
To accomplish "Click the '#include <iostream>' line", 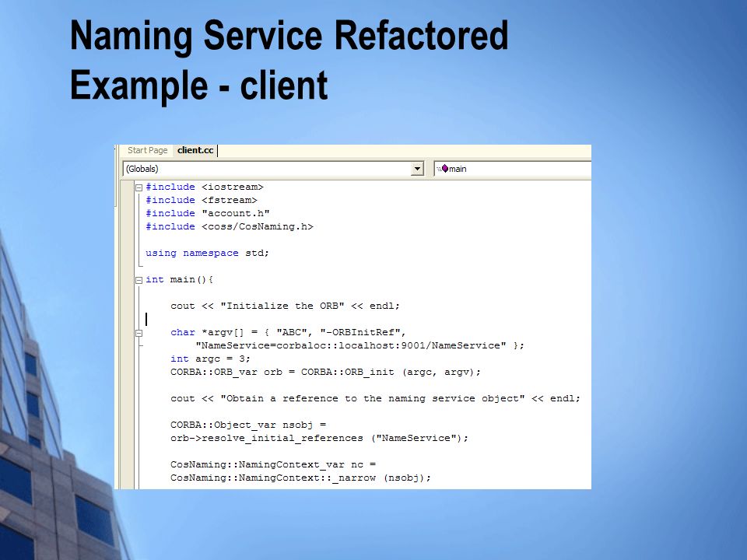I will click(205, 187).
